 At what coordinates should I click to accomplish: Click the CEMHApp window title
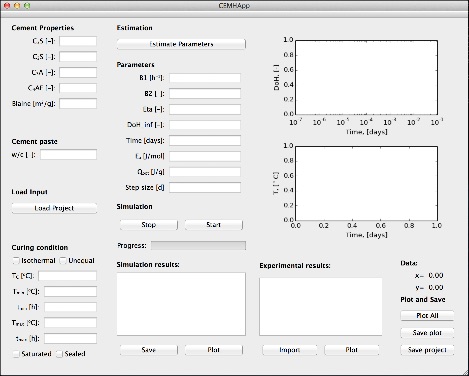[234, 6]
